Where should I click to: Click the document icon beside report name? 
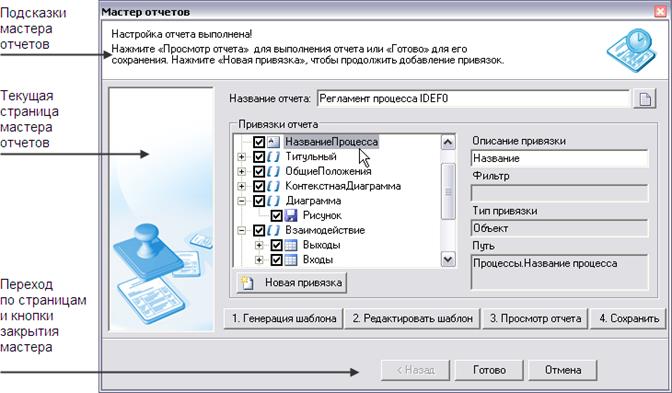645,99
